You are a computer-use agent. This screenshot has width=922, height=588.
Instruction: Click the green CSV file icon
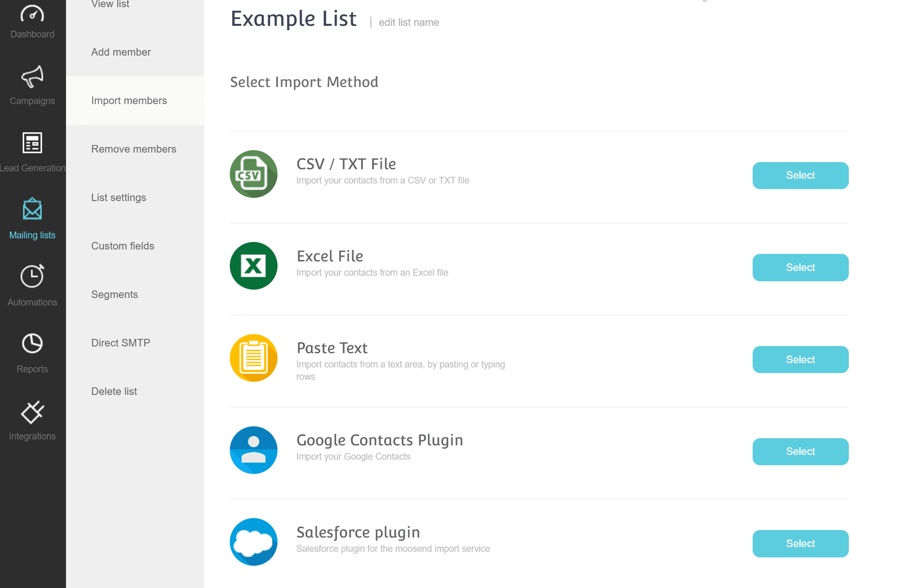pos(253,174)
